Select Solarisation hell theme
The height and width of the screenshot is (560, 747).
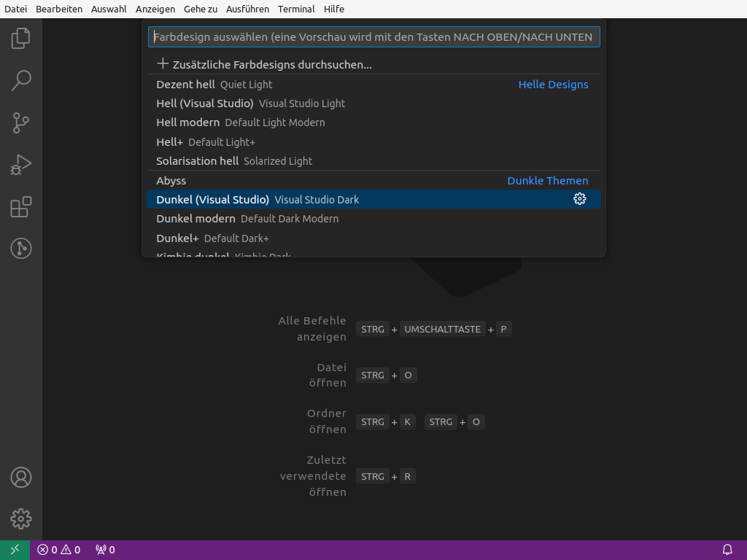374,161
